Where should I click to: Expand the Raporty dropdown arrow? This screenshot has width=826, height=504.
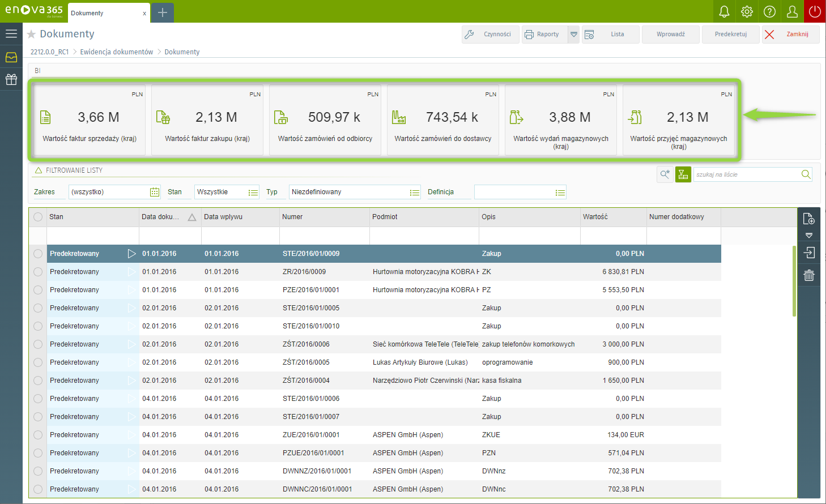(x=574, y=35)
